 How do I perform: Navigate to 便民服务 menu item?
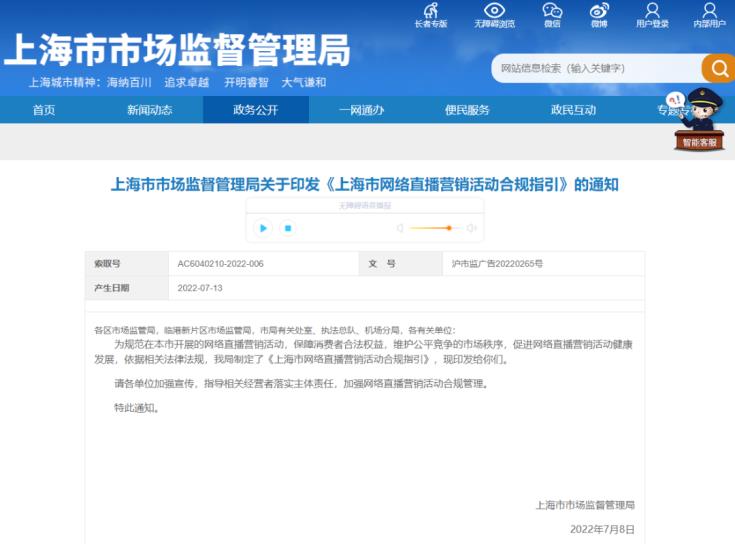467,110
